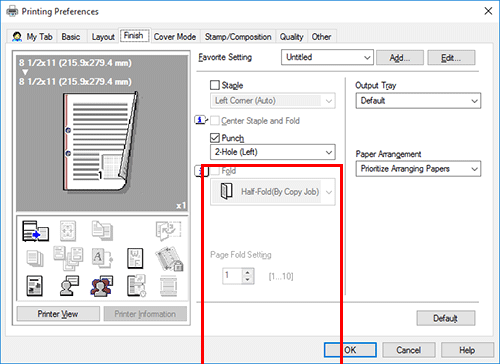Click the printer icon in the title bar
The height and width of the screenshot is (364, 500).
(12, 12)
